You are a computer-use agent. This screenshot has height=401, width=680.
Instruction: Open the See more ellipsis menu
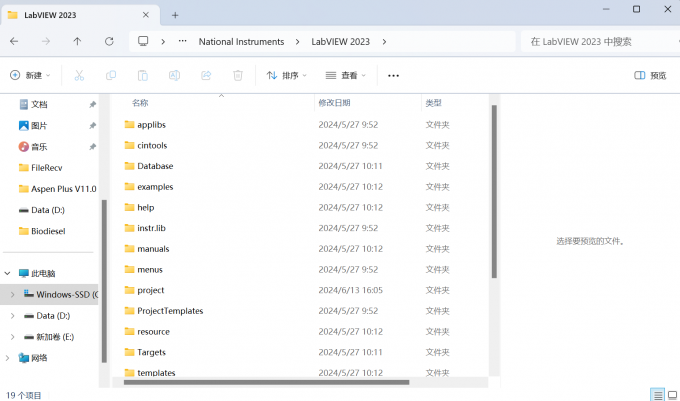(393, 75)
